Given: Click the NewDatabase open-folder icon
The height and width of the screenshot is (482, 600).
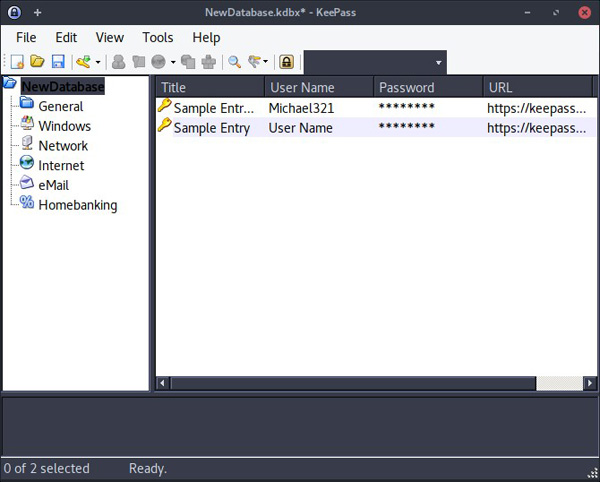Looking at the screenshot, I should point(10,83).
